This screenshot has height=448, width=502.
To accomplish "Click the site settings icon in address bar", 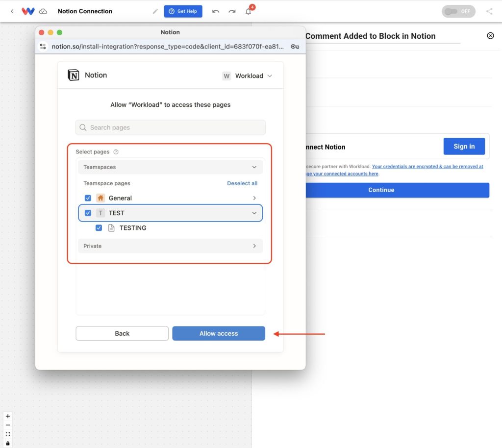I will click(x=43, y=47).
